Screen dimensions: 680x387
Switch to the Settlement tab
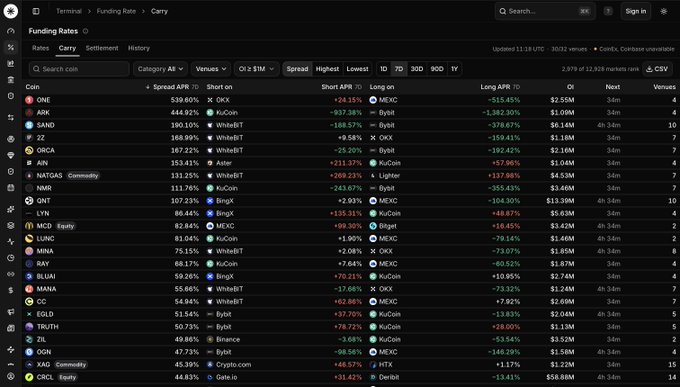pyautogui.click(x=102, y=48)
